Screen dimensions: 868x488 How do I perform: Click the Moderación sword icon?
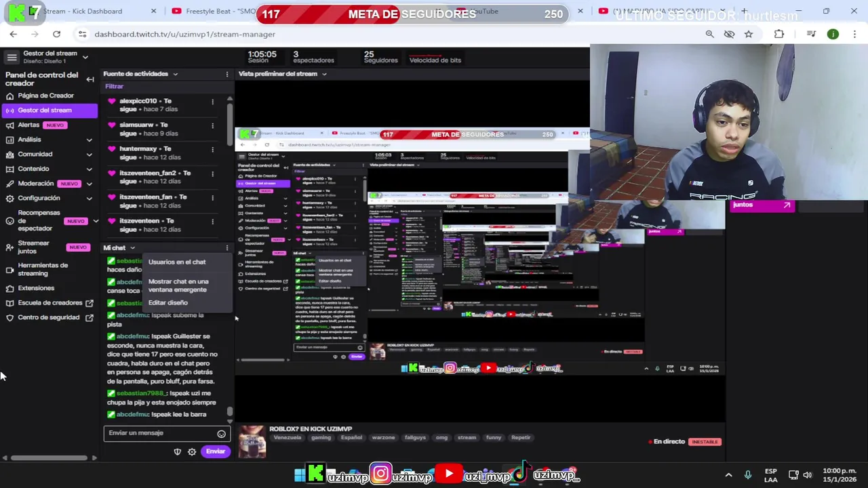click(x=9, y=184)
